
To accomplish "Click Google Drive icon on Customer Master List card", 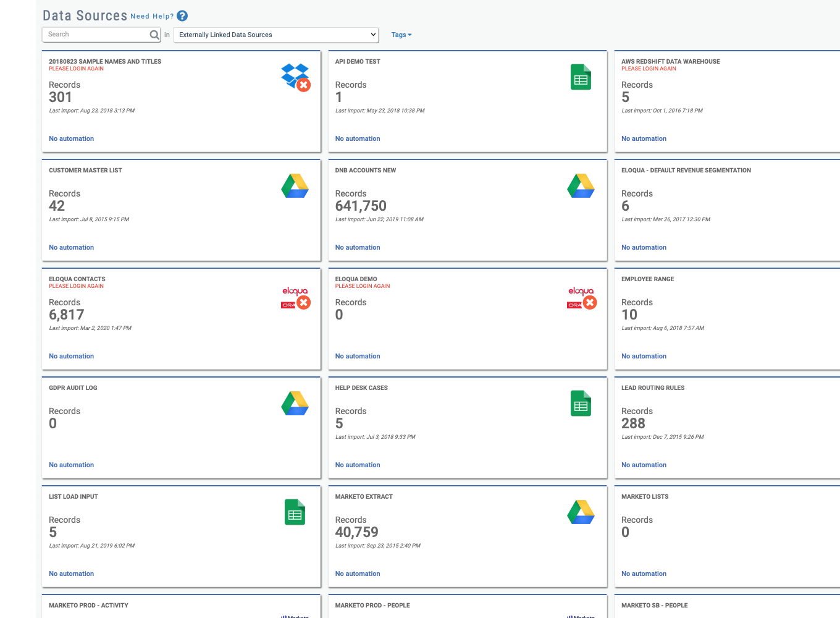I will point(295,186).
